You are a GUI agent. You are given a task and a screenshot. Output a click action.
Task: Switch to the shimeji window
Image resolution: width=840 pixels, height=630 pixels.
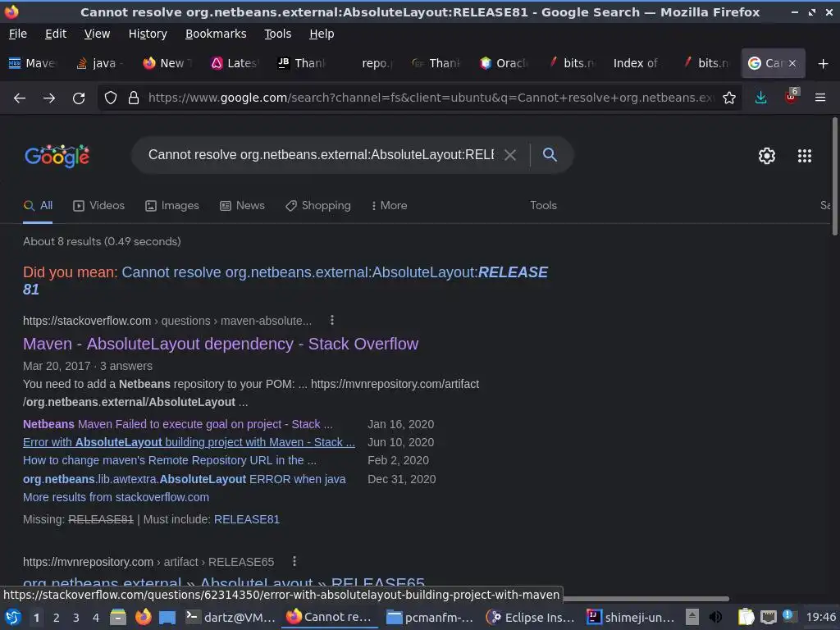[631, 618]
